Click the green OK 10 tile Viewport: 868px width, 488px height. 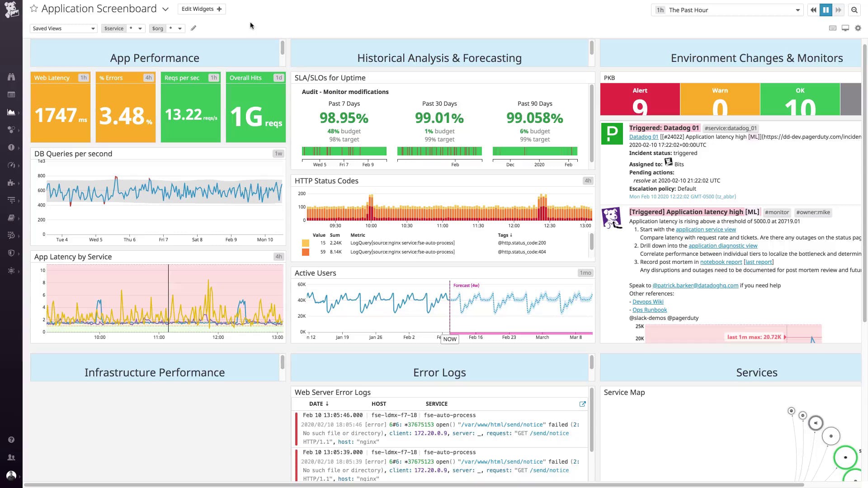(800, 99)
